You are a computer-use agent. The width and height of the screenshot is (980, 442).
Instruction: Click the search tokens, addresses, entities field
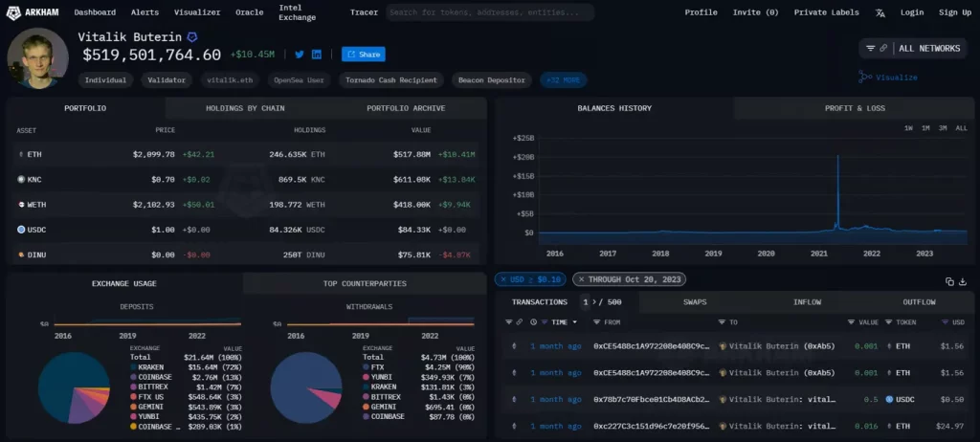coord(490,12)
